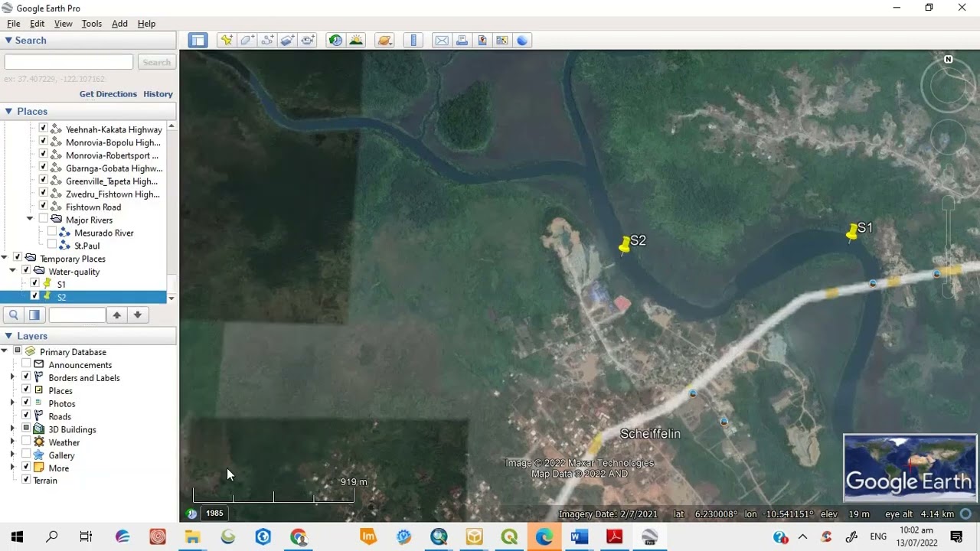Collapse the Water-quality folder
This screenshot has width=980, height=551.
(x=13, y=271)
